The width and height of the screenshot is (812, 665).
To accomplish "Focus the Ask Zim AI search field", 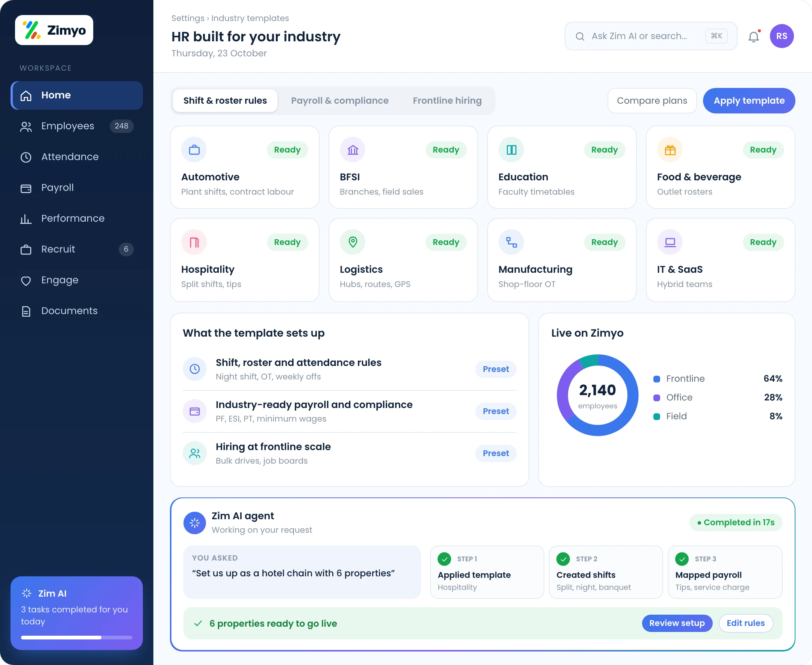I will coord(651,36).
